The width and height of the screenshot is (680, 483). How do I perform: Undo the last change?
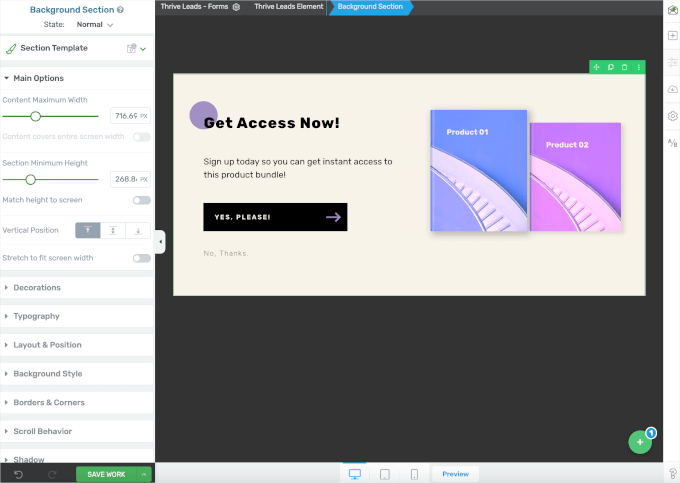point(18,475)
